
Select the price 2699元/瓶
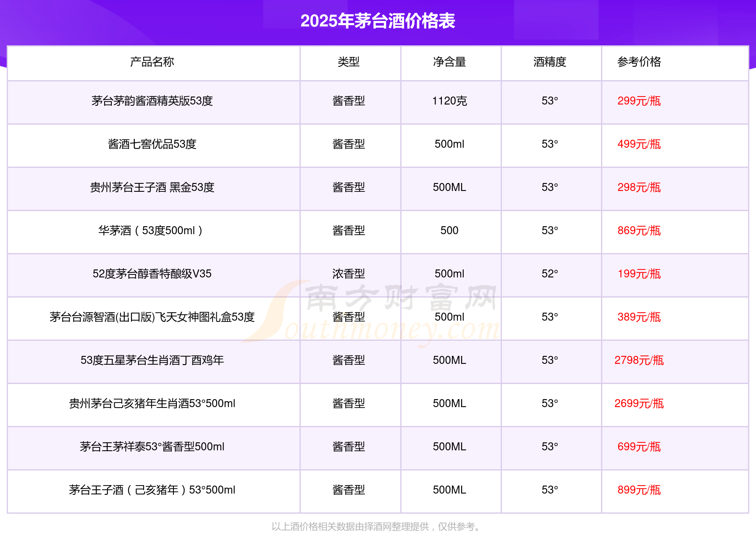point(639,404)
